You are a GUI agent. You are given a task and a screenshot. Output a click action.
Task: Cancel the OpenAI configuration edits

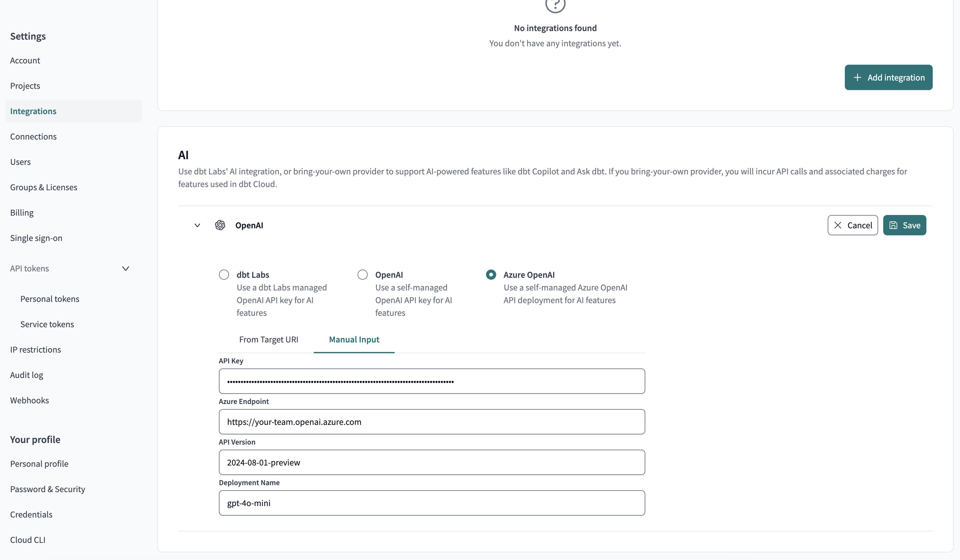tap(852, 225)
